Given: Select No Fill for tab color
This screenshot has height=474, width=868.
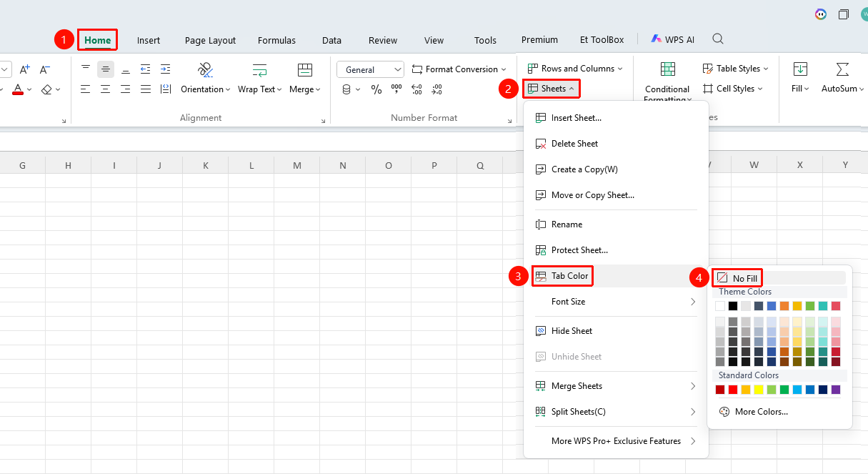Looking at the screenshot, I should pos(738,278).
